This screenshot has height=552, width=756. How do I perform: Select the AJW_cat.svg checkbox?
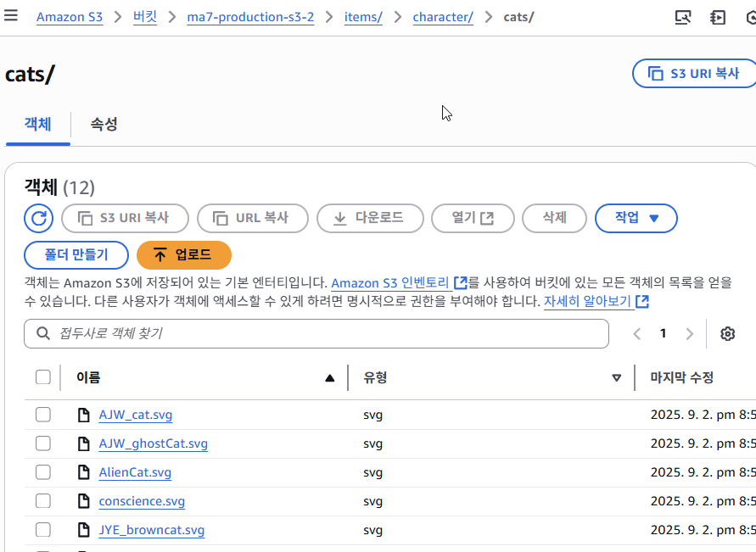(43, 415)
